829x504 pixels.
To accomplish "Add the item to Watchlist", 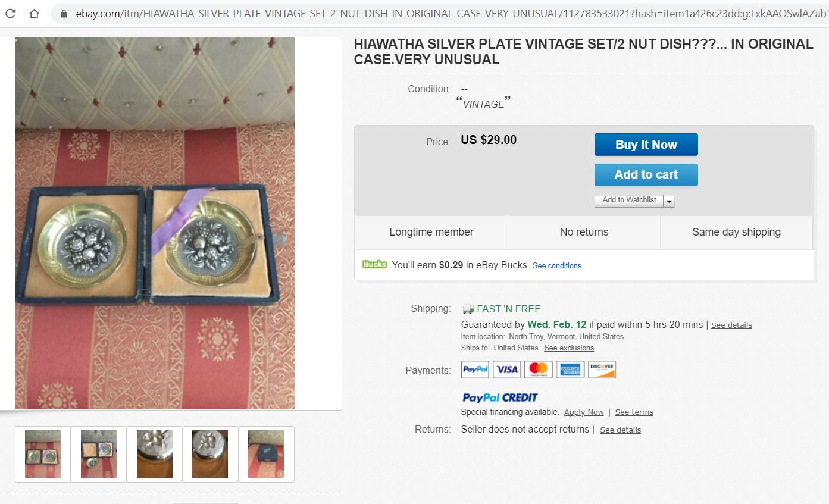I will pyautogui.click(x=628, y=201).
